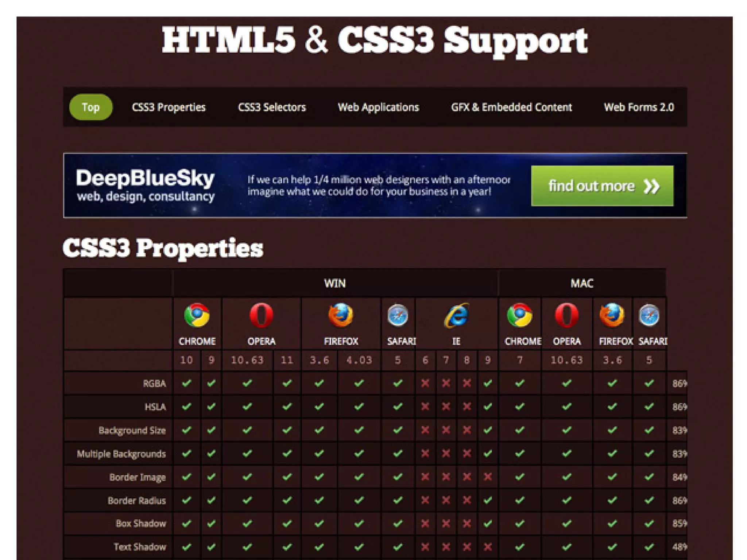The image size is (747, 560).
Task: Open GFX & Embedded Content section
Action: 511,107
